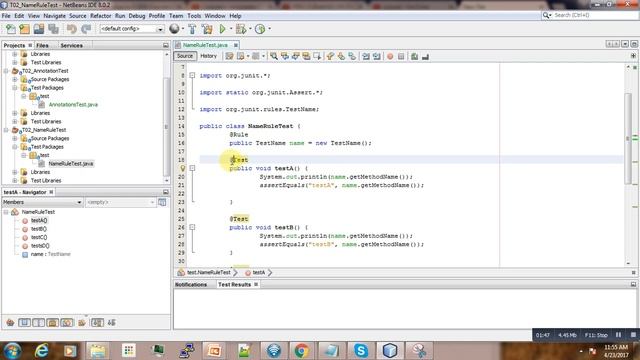Click shift line left icon in editor toolbar
This screenshot has width=640, height=360.
(x=366, y=56)
